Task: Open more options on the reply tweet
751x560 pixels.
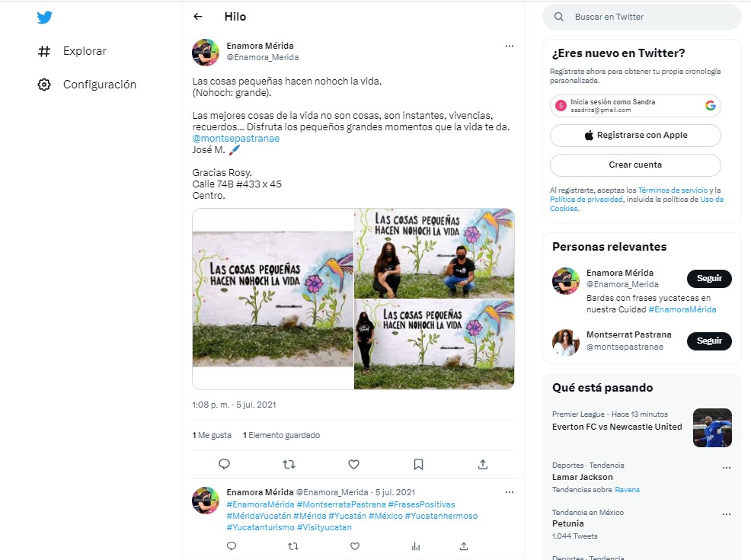Action: [509, 492]
